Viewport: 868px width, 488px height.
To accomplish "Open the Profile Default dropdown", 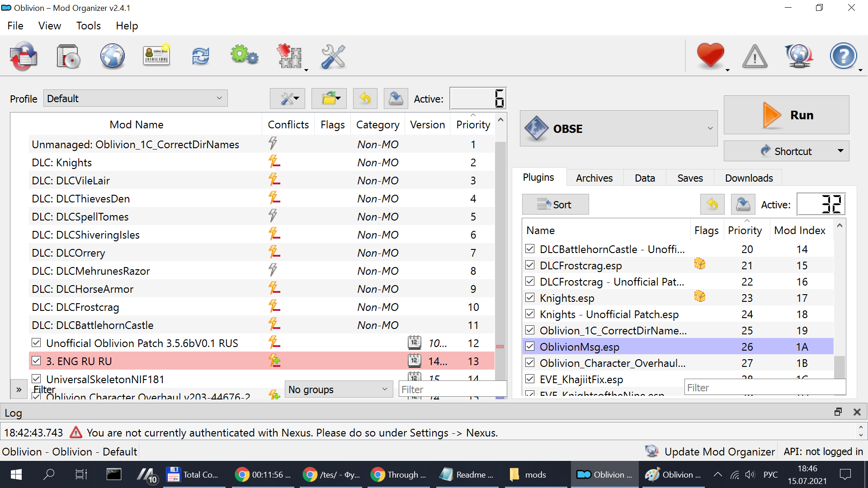I will tap(136, 99).
